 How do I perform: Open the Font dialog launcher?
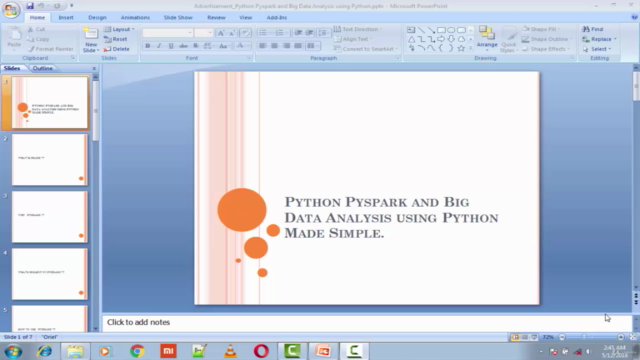249,58
